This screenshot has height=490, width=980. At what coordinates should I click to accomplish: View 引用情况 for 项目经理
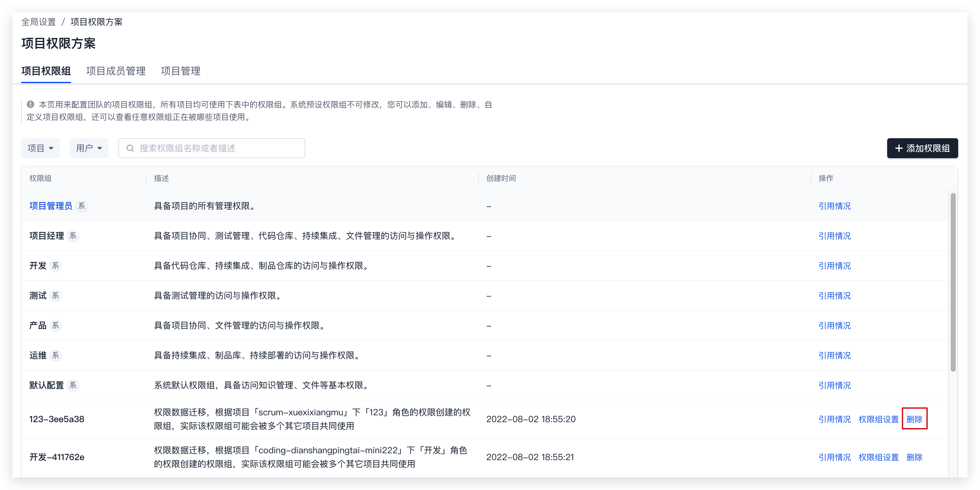834,236
